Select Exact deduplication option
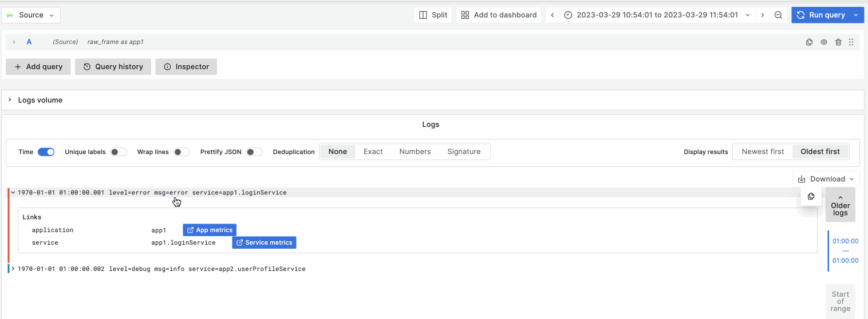This screenshot has height=319, width=868. [373, 152]
